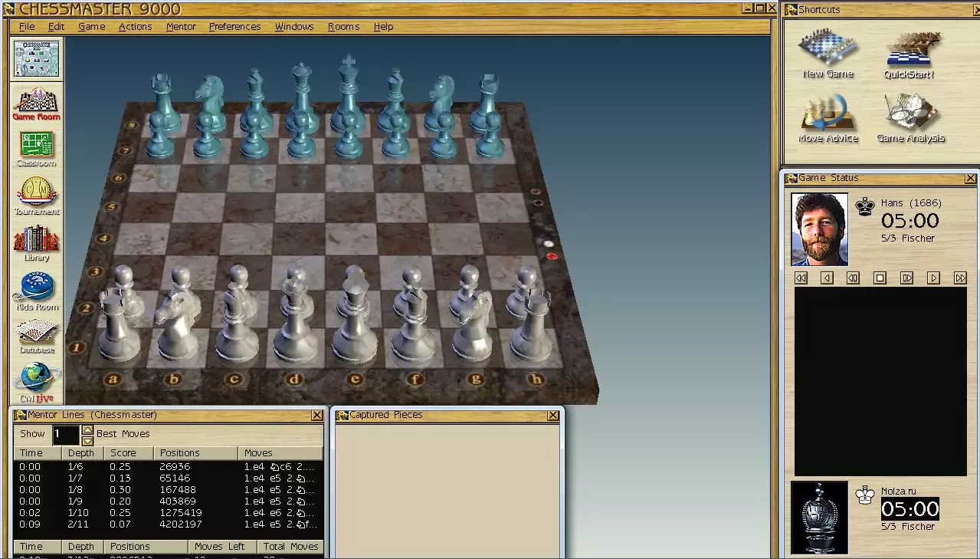Click the white king icon beside Nolza.ru
Image resolution: width=980 pixels, height=559 pixels.
pos(865,495)
